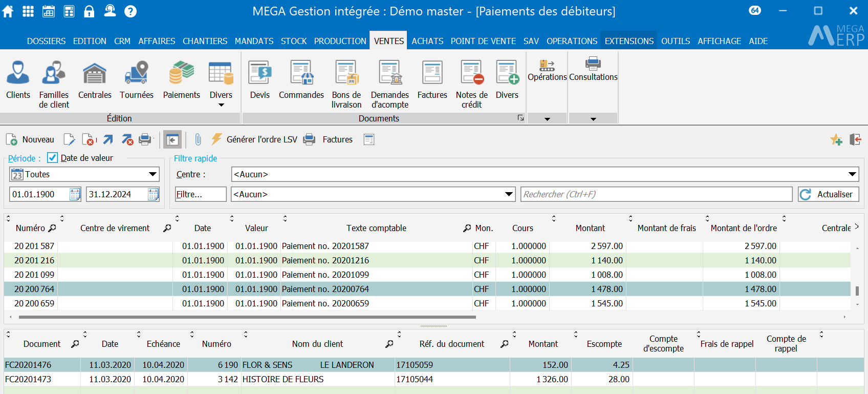Open the Tournées icon
This screenshot has height=394, width=868.
tap(137, 79)
